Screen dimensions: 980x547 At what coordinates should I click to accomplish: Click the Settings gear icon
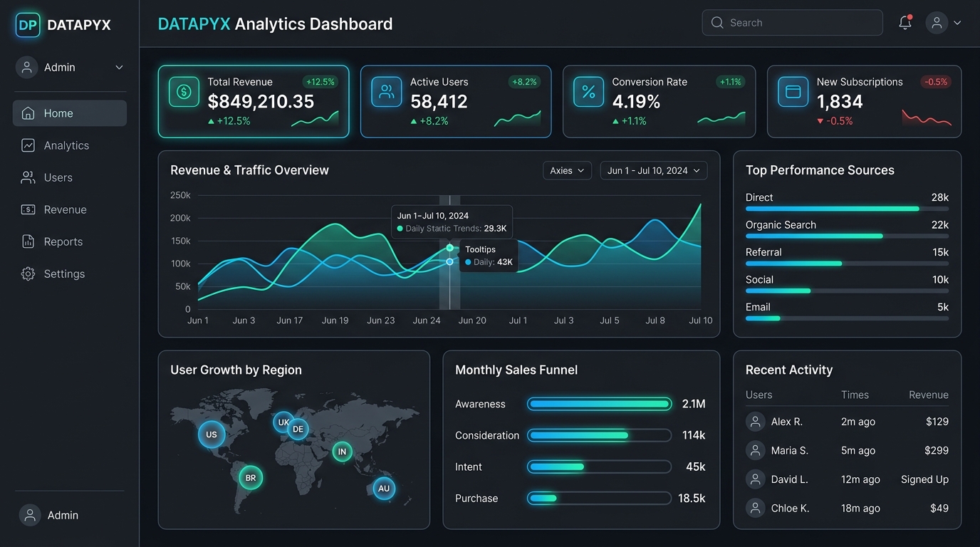coord(28,273)
